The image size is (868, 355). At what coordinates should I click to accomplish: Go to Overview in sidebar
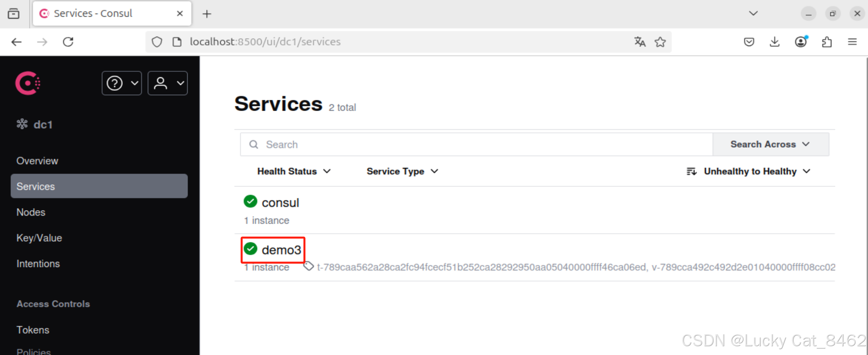click(x=37, y=161)
